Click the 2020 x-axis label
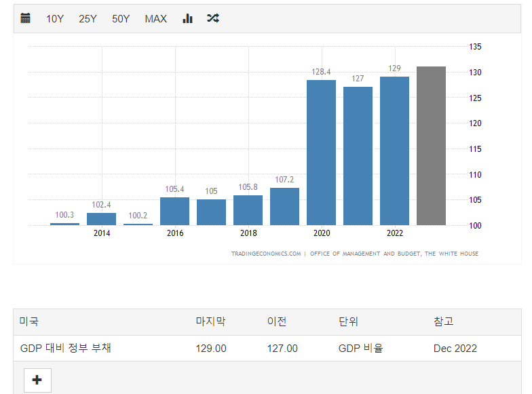This screenshot has width=532, height=394. coord(322,233)
